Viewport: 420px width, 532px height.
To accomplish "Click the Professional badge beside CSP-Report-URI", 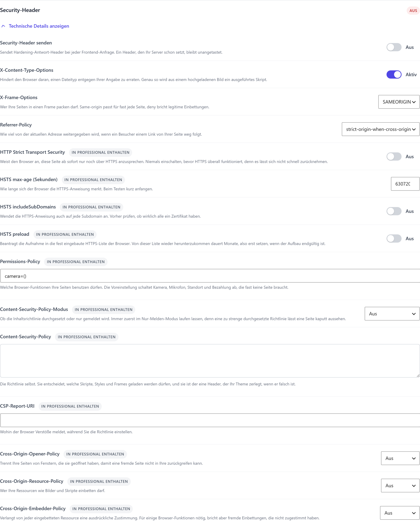I will [x=70, y=406].
